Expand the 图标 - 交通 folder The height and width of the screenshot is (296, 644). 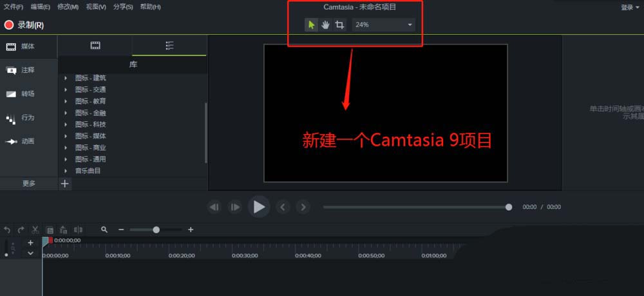tap(65, 90)
